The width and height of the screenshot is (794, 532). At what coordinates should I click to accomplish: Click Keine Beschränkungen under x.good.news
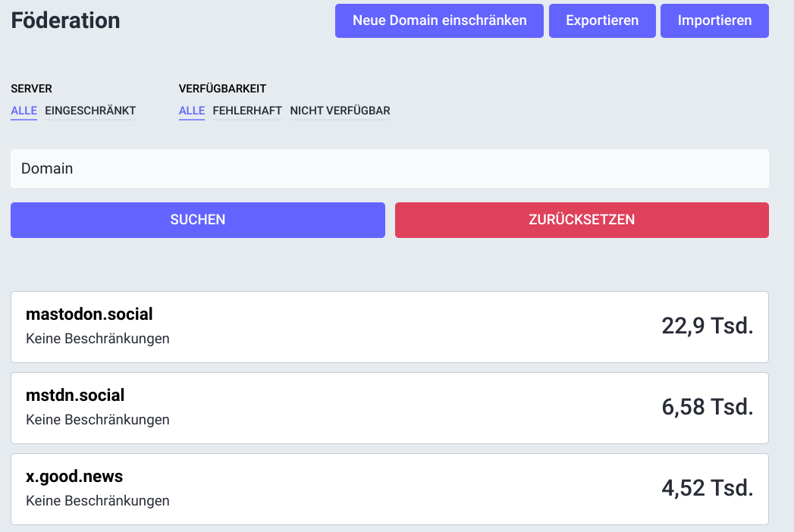tap(98, 501)
